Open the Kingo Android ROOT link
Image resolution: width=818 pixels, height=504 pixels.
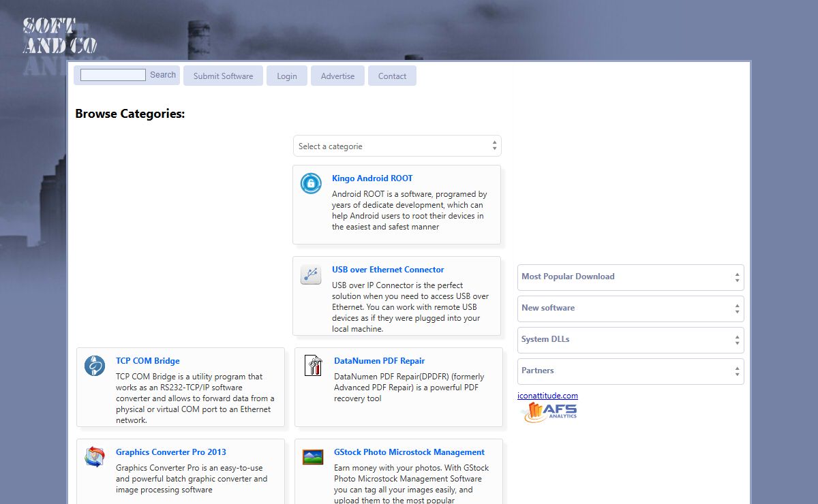(x=372, y=178)
